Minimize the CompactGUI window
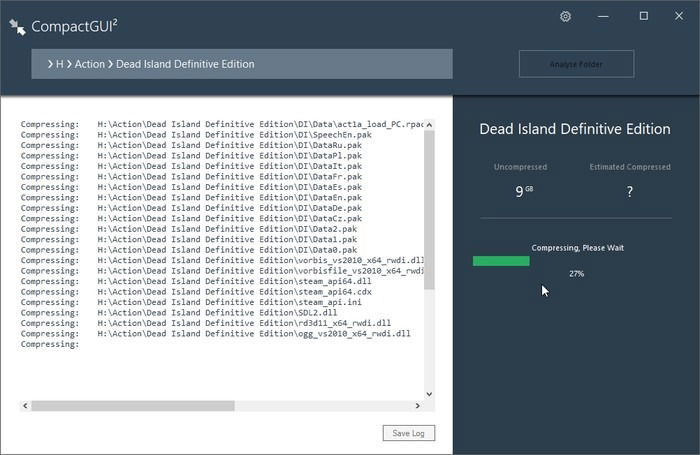 [x=603, y=17]
